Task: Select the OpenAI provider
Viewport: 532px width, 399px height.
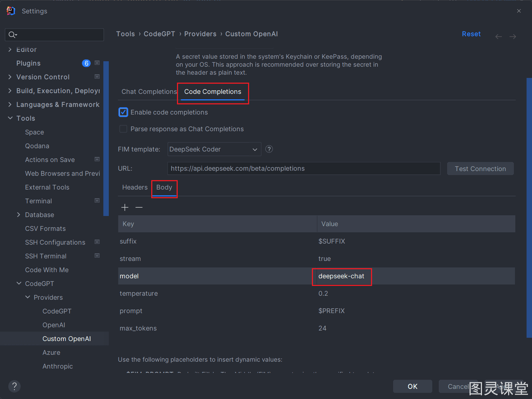Action: [x=54, y=325]
